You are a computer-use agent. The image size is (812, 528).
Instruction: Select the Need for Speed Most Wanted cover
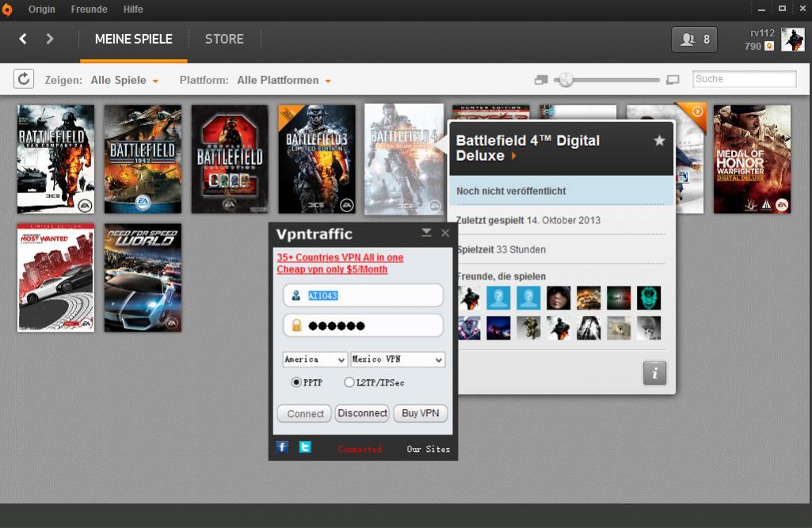point(56,278)
